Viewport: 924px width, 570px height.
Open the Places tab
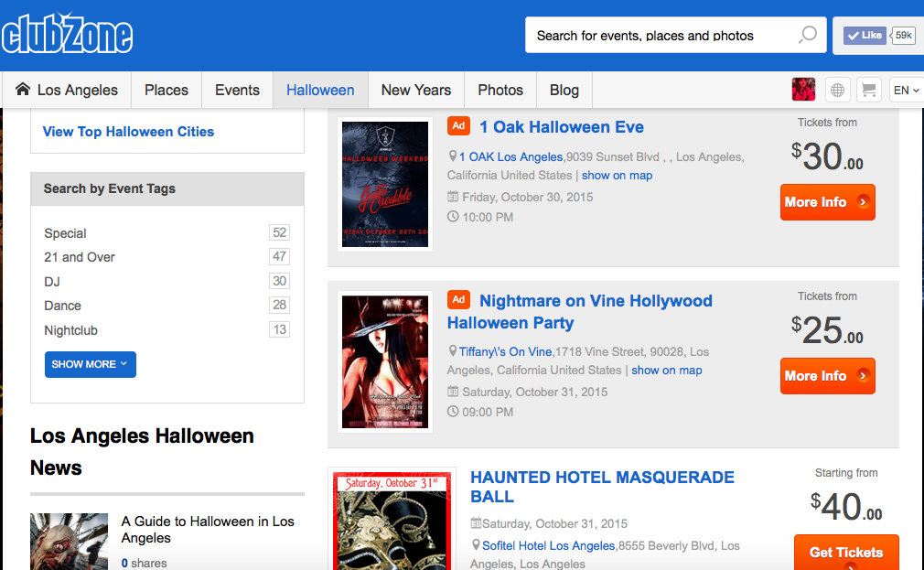pyautogui.click(x=167, y=91)
